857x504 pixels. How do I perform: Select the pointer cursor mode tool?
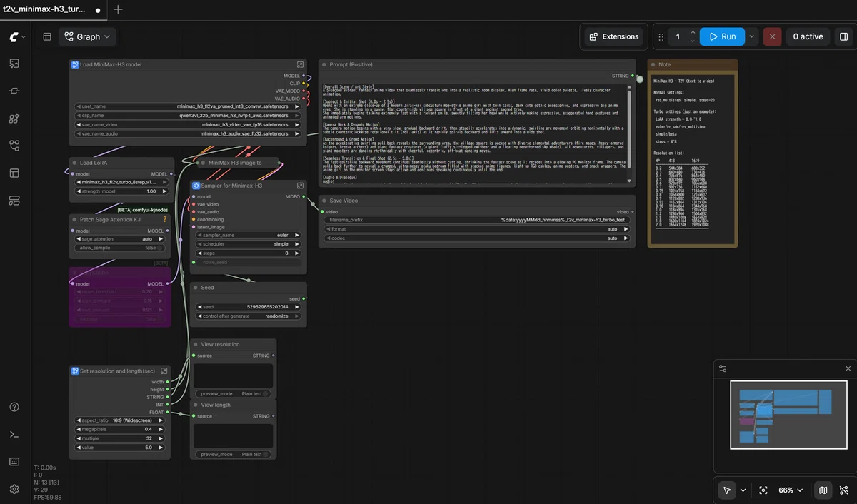click(x=727, y=490)
